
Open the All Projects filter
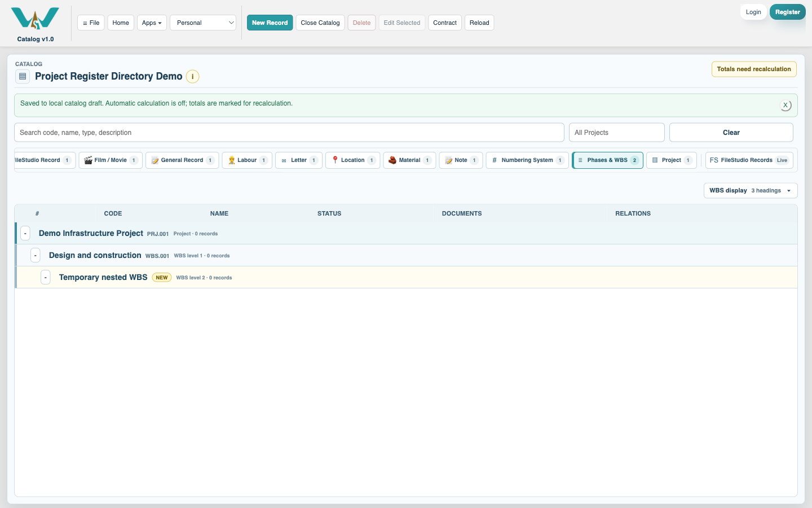[x=617, y=133]
